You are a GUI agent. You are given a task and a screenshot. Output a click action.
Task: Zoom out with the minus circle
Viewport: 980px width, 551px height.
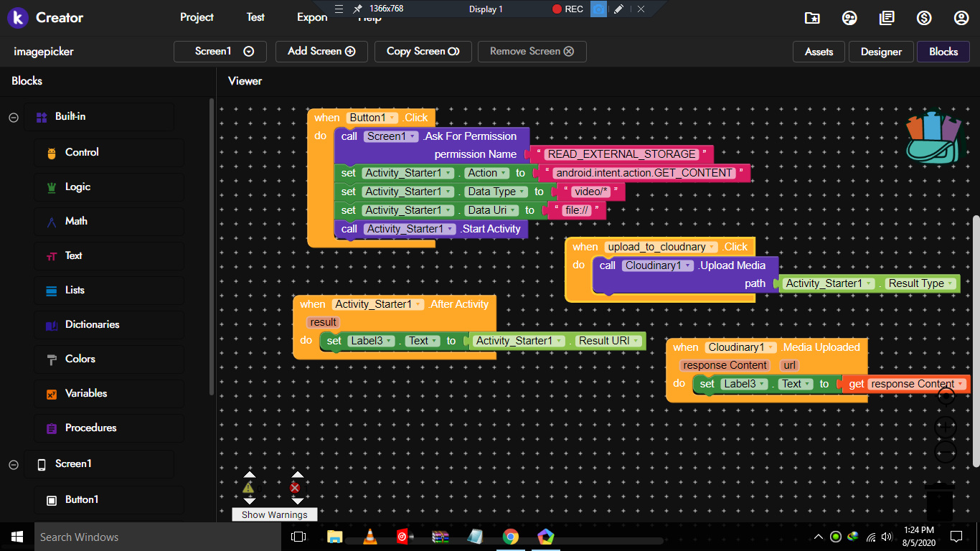tap(946, 452)
